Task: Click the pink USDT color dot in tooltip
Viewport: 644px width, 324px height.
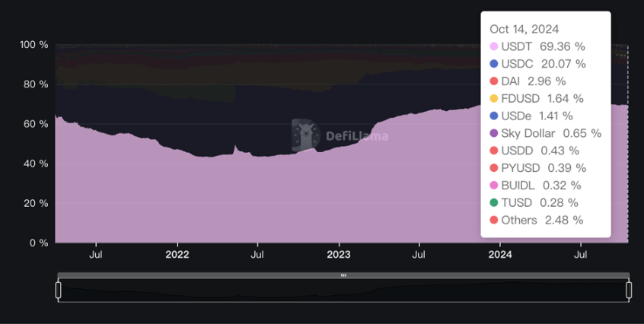Action: (494, 46)
